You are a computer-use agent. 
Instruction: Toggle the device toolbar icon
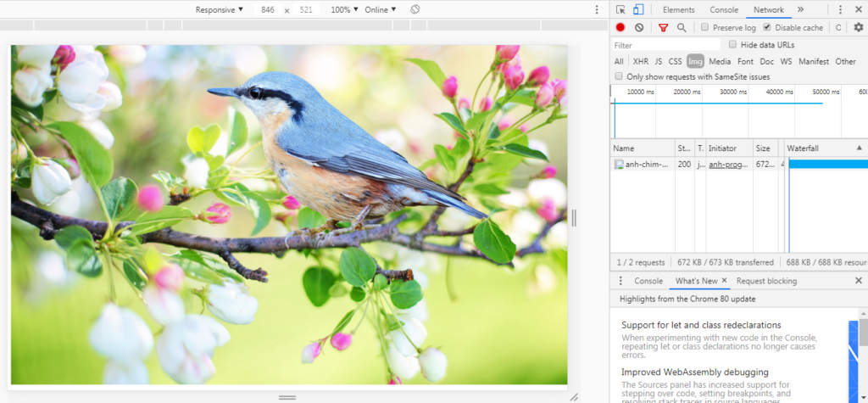point(638,10)
